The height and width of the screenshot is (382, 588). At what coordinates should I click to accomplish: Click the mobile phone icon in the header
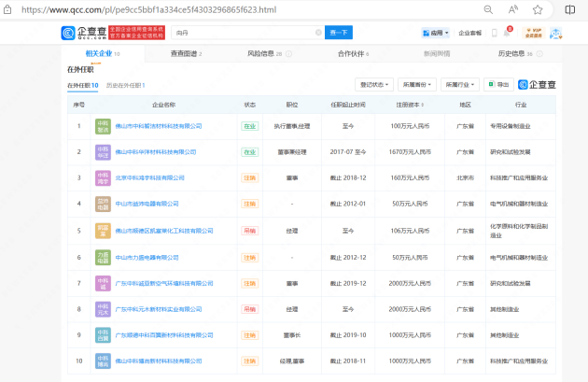(x=495, y=33)
